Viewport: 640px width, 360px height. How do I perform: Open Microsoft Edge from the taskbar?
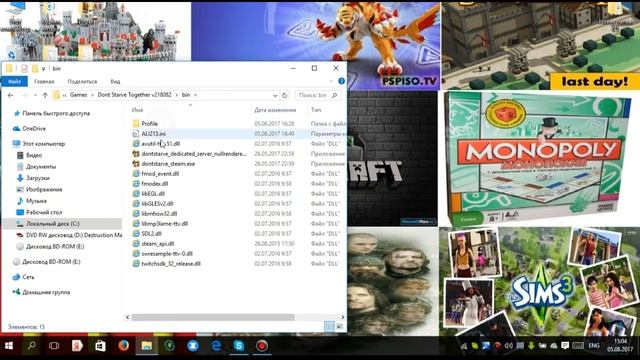216,346
